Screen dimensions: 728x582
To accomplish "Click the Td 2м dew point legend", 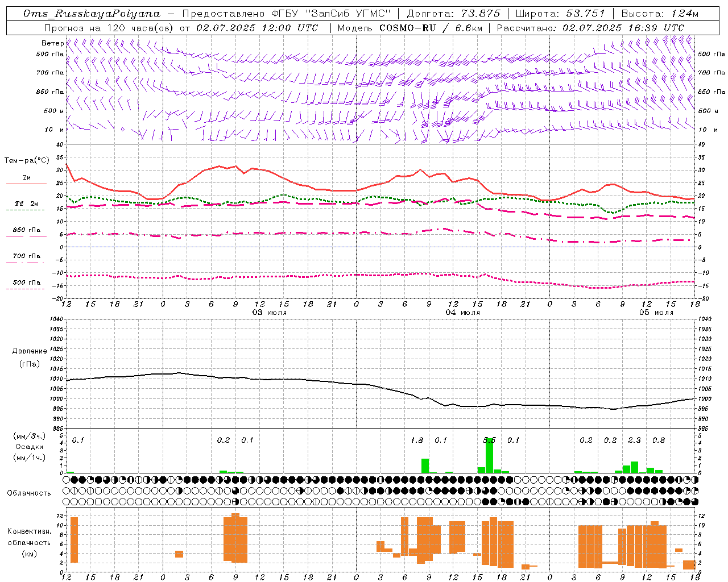I will point(26,206).
